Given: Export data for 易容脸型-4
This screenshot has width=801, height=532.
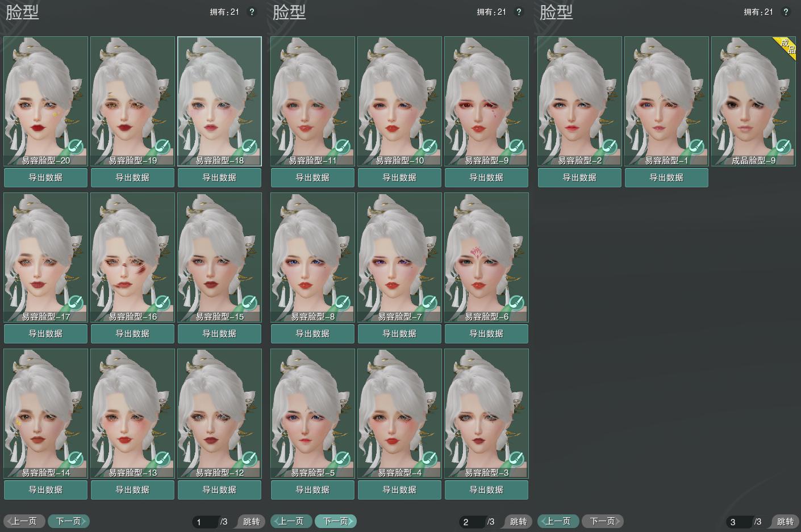Looking at the screenshot, I should click(x=400, y=490).
